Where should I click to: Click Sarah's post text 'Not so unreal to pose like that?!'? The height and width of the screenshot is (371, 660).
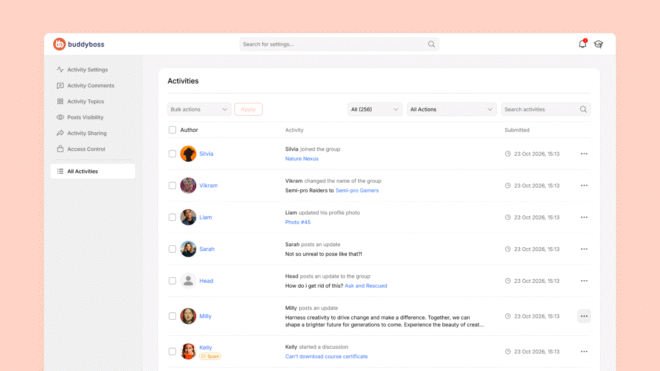click(324, 254)
